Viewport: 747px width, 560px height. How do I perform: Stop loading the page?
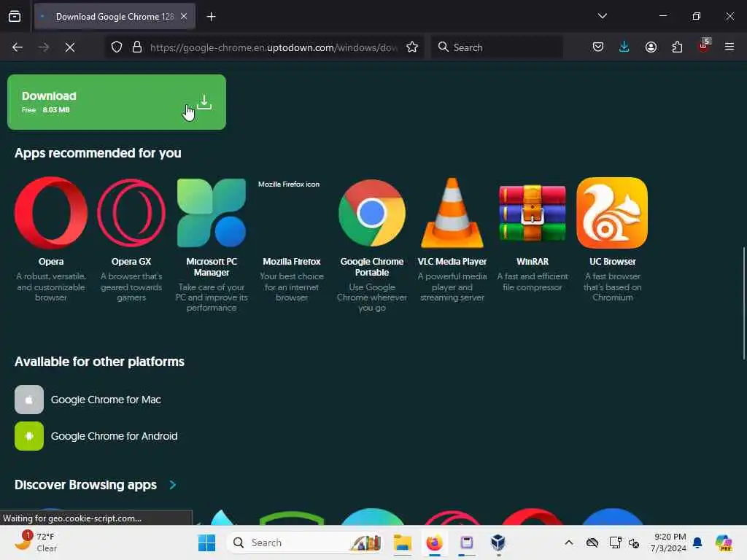69,47
